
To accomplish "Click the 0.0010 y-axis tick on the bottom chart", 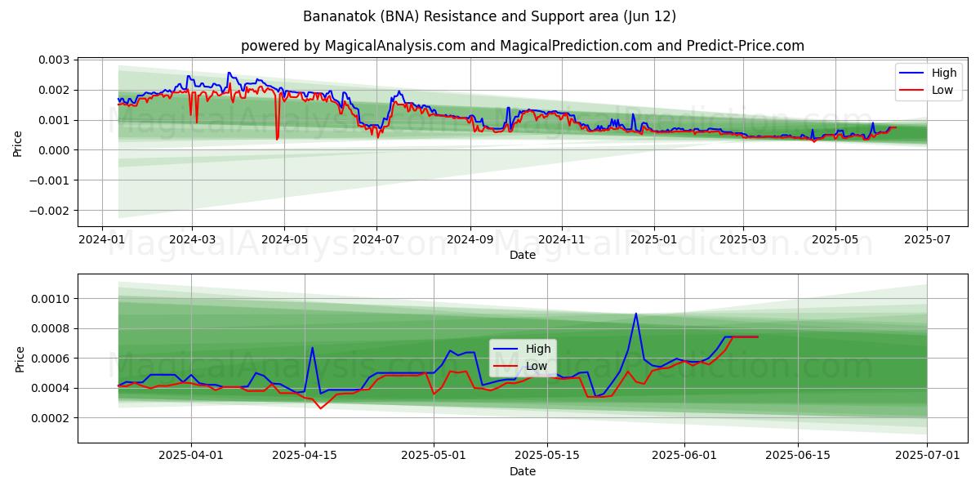I will tap(52, 299).
